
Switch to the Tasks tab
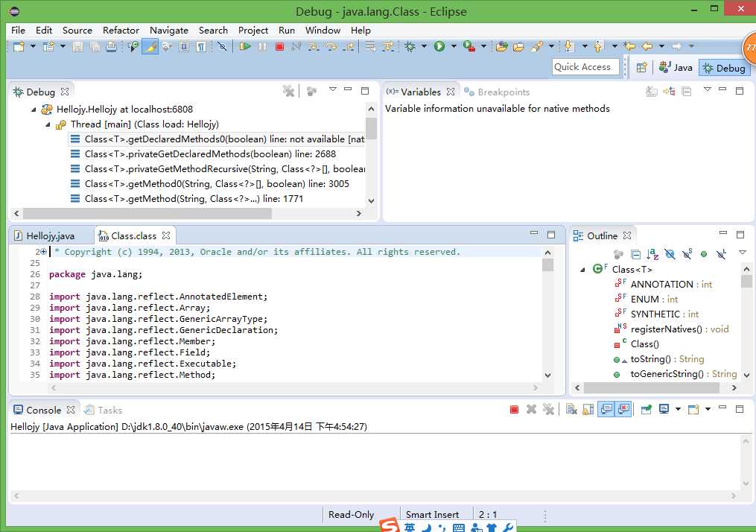click(104, 410)
